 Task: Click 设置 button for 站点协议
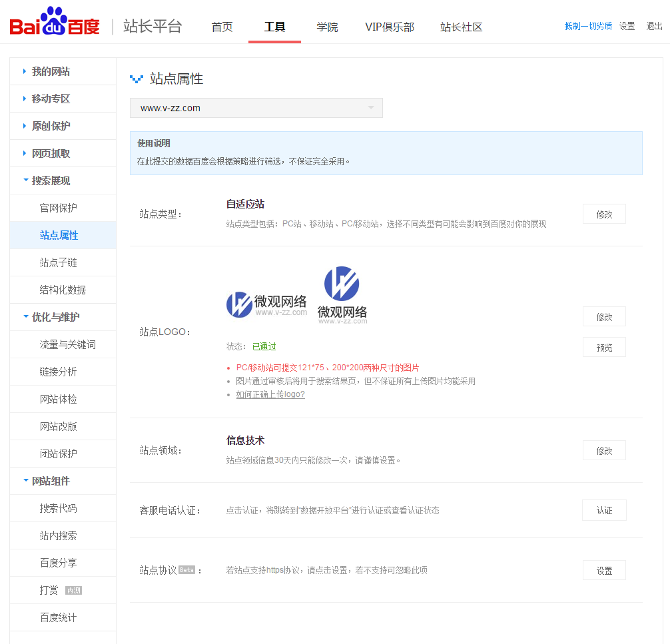[604, 571]
